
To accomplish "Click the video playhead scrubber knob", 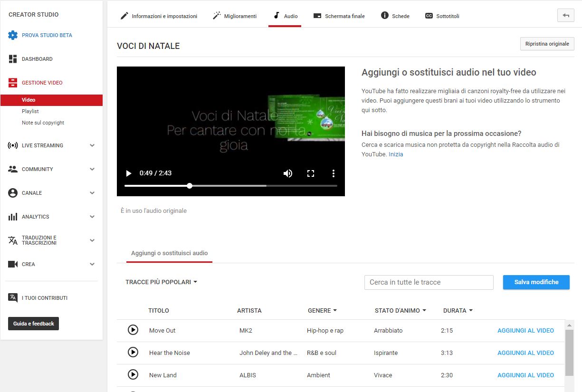I will pos(190,186).
